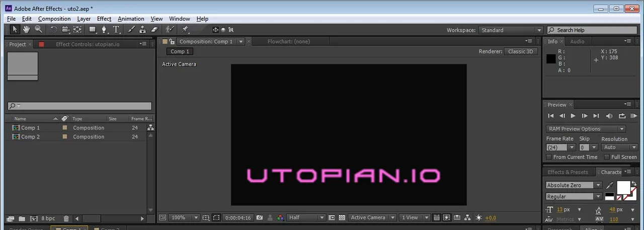Viewport: 644px width, 230px height.
Task: Click the Comp 1 breadcrumb button
Action: click(180, 51)
